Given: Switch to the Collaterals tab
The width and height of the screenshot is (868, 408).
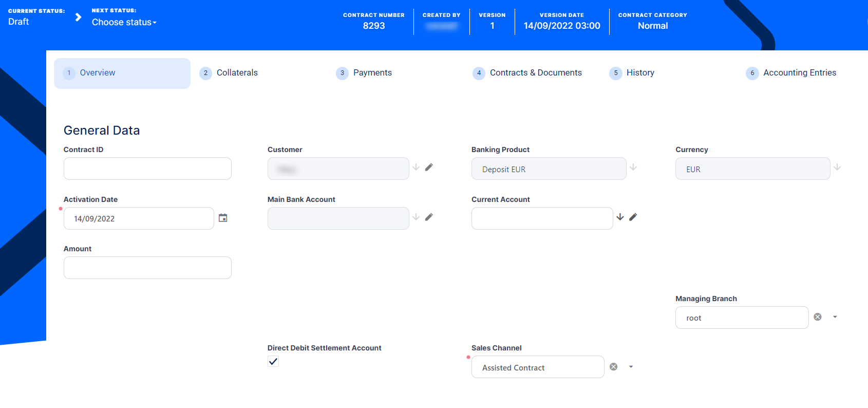Looking at the screenshot, I should click(x=237, y=73).
